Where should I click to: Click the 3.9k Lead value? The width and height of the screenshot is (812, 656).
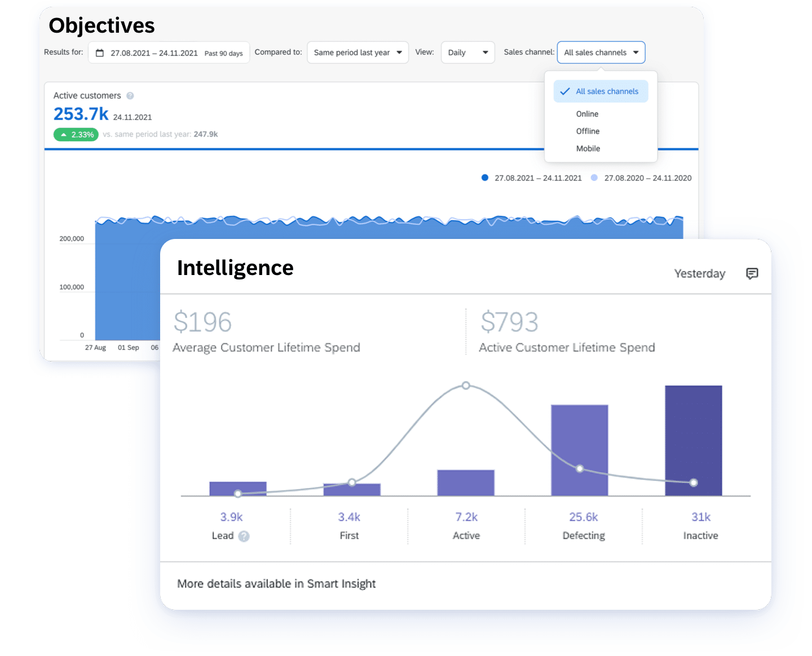pos(231,517)
